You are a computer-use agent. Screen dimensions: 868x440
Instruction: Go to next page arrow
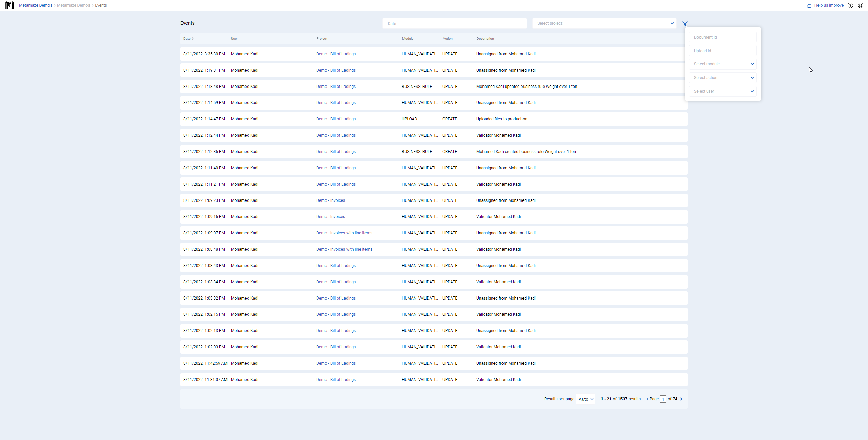pos(681,399)
